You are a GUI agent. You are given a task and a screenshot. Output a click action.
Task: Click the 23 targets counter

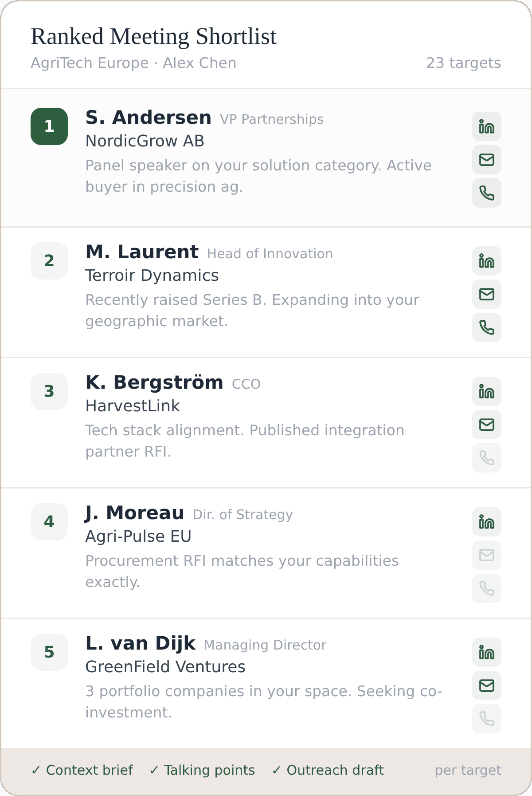(463, 63)
